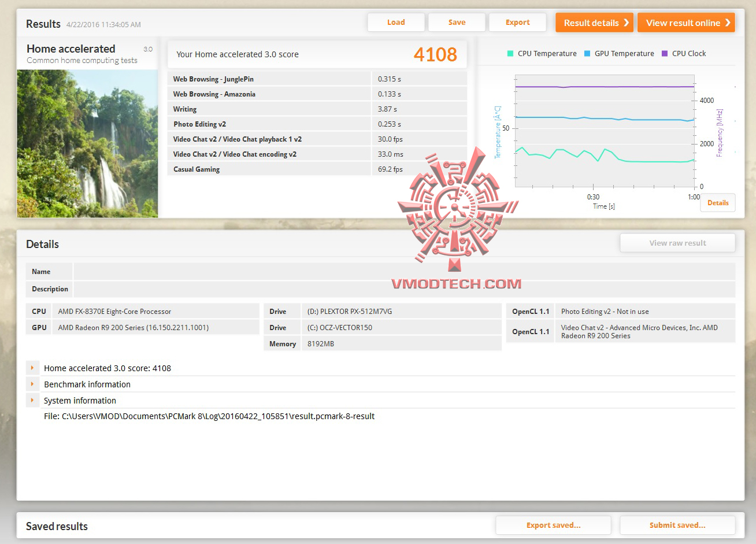Save the benchmark result
The height and width of the screenshot is (544, 756).
457,23
